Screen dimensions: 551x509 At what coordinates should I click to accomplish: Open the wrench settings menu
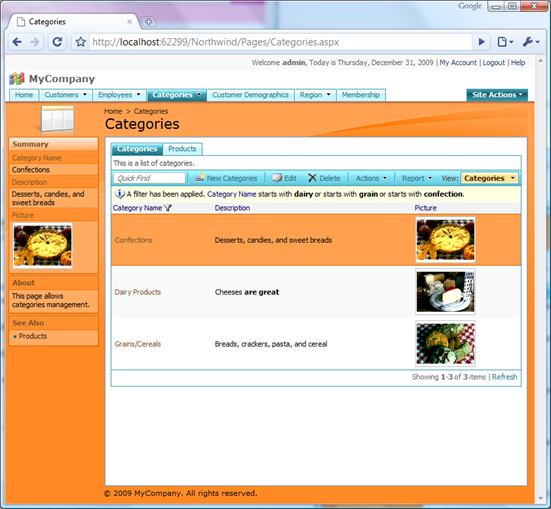tap(531, 42)
